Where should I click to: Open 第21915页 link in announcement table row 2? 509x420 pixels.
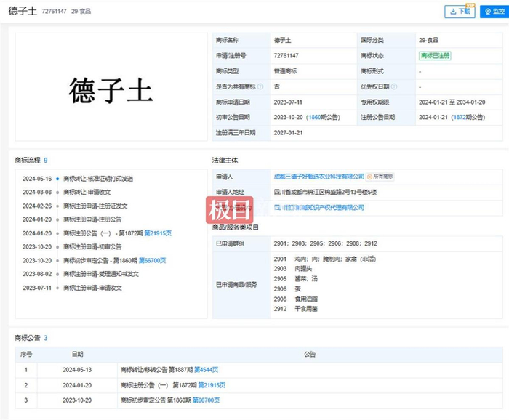212,385
